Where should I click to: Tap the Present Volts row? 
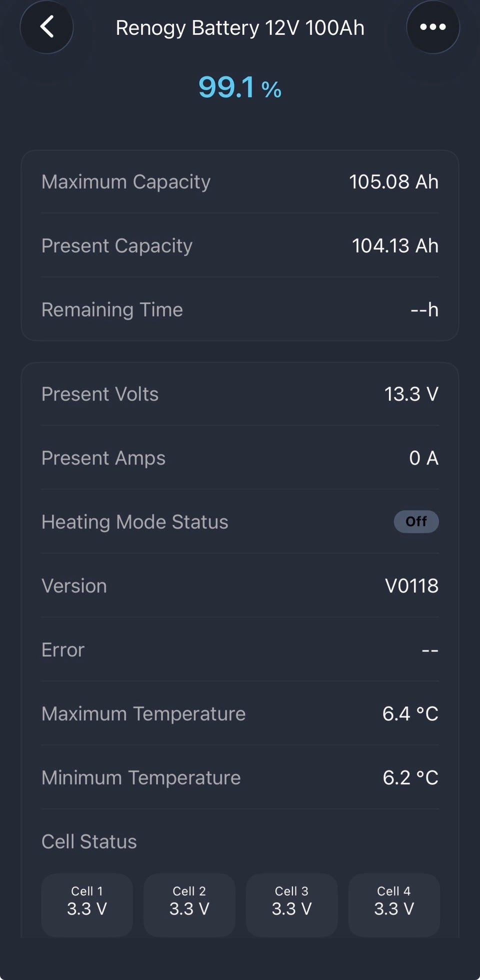point(240,394)
